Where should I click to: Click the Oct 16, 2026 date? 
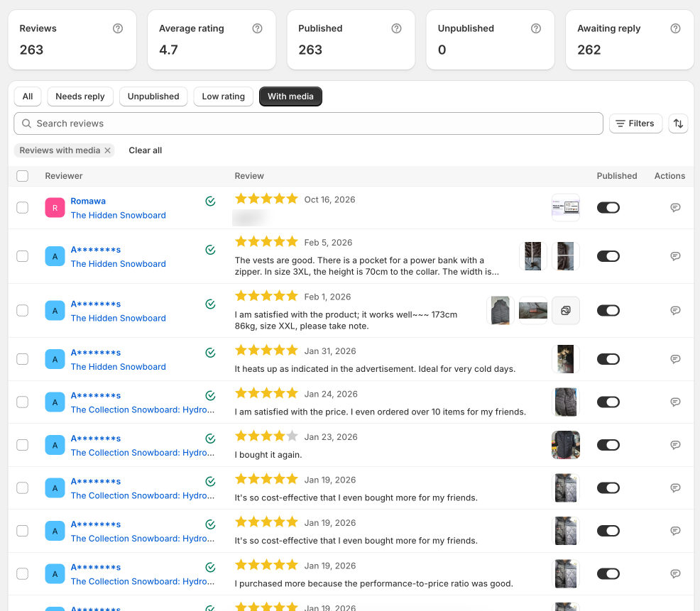(329, 200)
